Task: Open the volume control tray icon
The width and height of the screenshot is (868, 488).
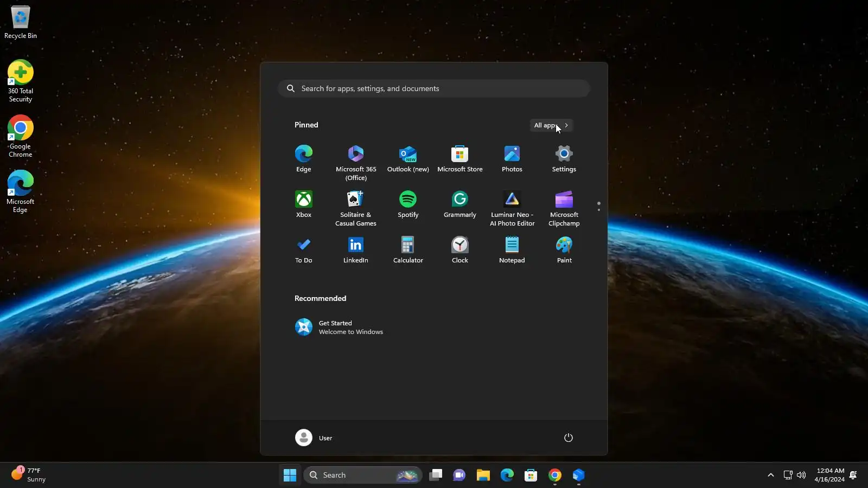Action: tap(801, 475)
